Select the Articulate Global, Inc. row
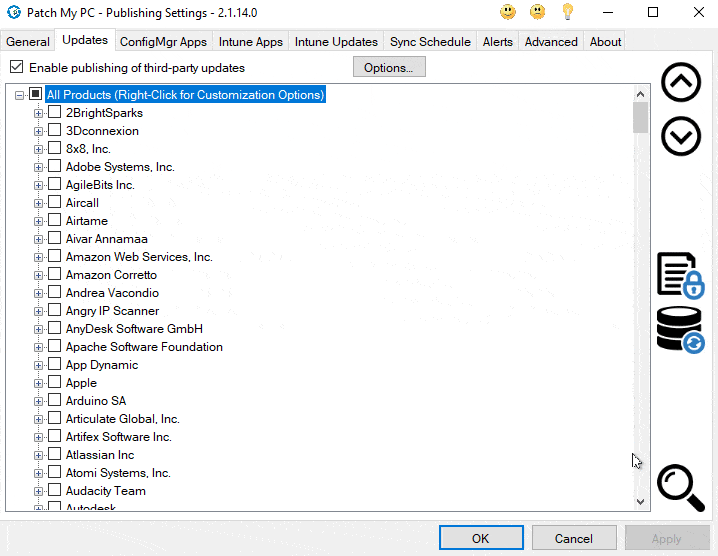The height and width of the screenshot is (556, 718). coord(122,419)
